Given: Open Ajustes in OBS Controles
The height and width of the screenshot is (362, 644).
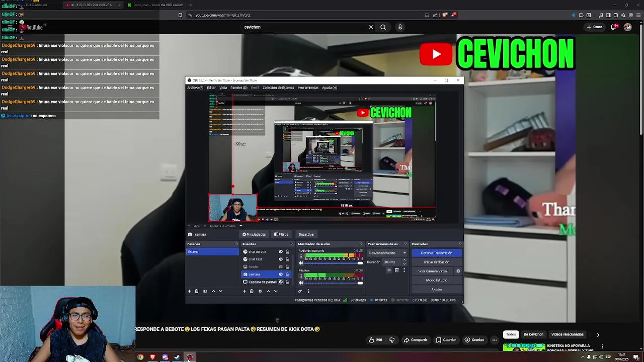Looking at the screenshot, I should pos(437,289).
